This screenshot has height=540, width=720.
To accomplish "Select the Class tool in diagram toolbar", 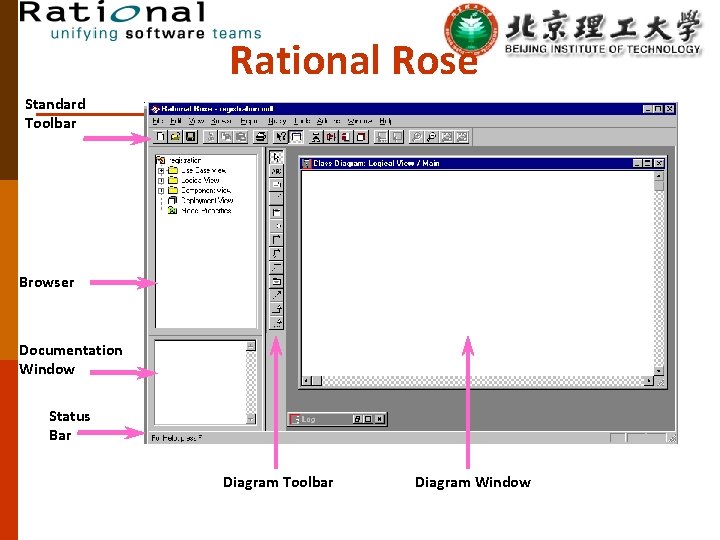I will click(276, 212).
